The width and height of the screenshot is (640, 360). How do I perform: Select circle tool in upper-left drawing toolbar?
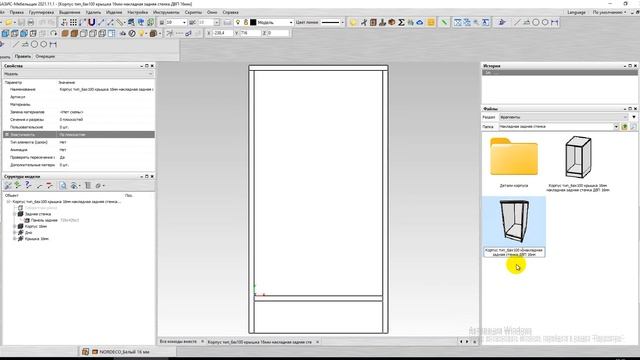pyautogui.click(x=34, y=44)
